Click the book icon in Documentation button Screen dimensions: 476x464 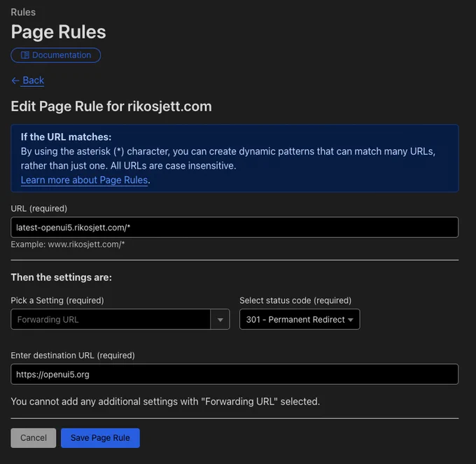(25, 55)
